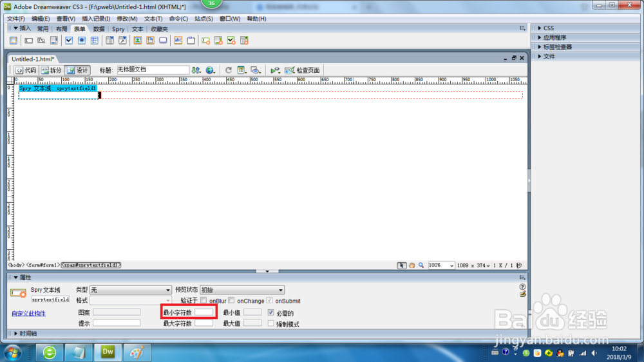
Task: Insert Spry validation text field icon
Action: (x=206, y=41)
